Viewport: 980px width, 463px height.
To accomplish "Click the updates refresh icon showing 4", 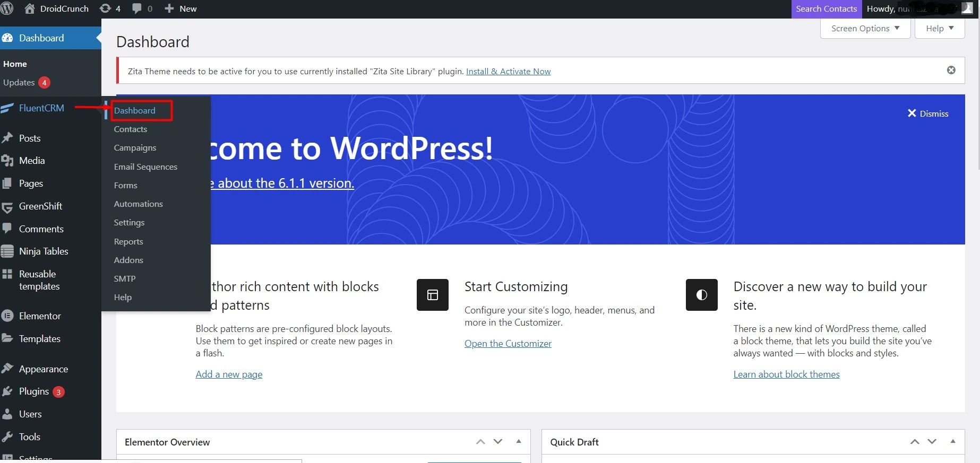I will tap(105, 8).
